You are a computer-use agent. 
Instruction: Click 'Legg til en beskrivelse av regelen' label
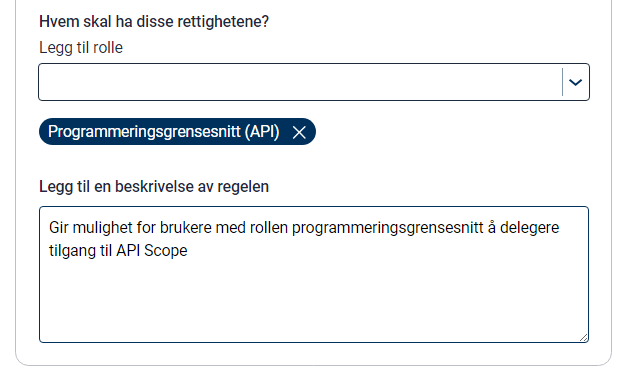click(x=154, y=187)
